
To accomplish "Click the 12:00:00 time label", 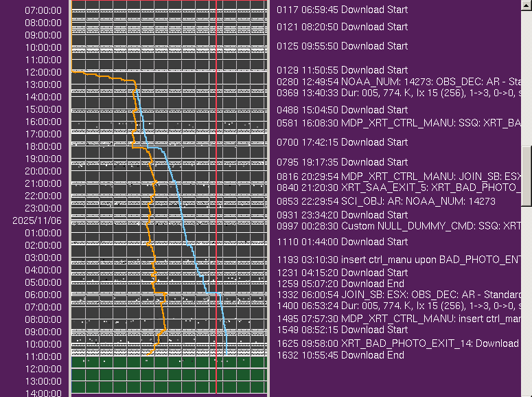I will [43, 72].
